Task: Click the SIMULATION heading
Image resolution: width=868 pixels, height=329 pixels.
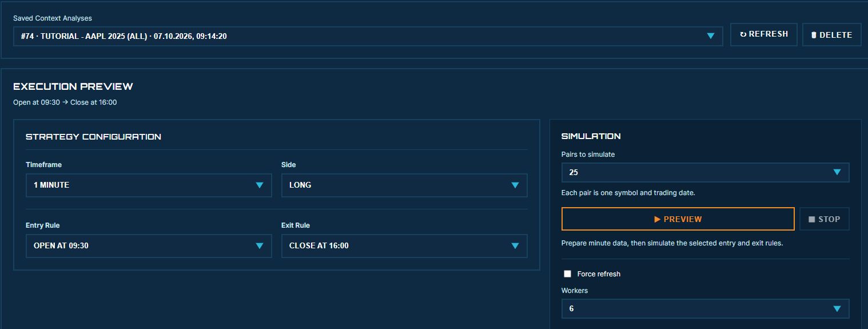Action: coord(591,136)
